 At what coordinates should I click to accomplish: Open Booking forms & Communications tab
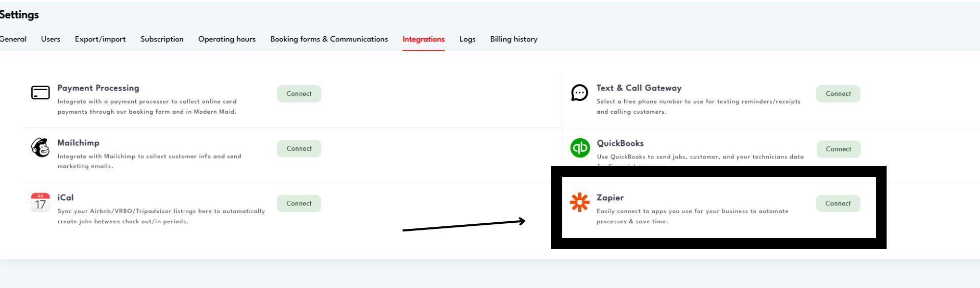coord(329,39)
